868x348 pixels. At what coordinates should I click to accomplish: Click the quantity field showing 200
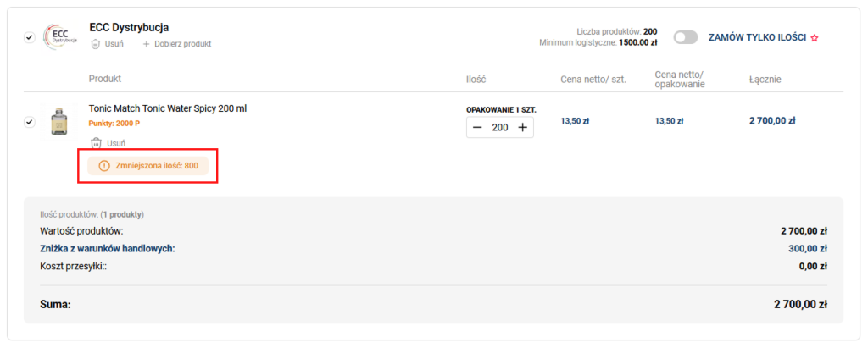tap(500, 128)
